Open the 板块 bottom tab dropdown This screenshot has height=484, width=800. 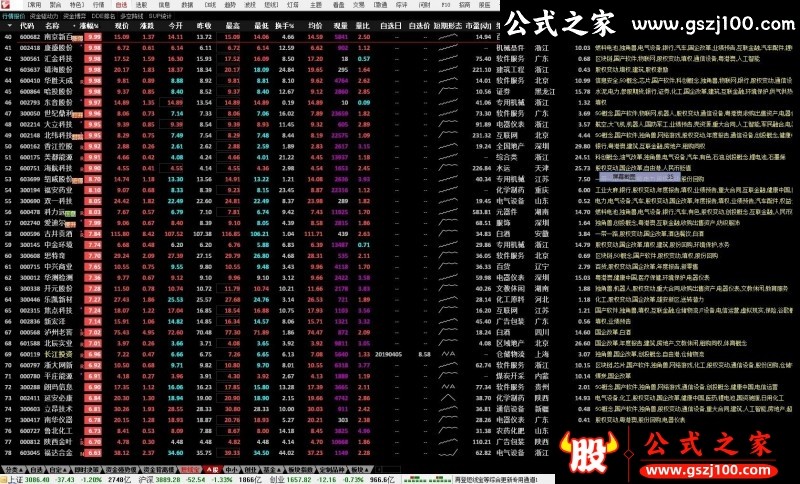point(359,469)
